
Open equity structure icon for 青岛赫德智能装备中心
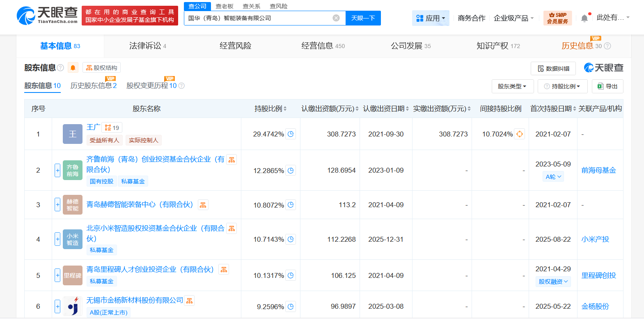(x=203, y=205)
